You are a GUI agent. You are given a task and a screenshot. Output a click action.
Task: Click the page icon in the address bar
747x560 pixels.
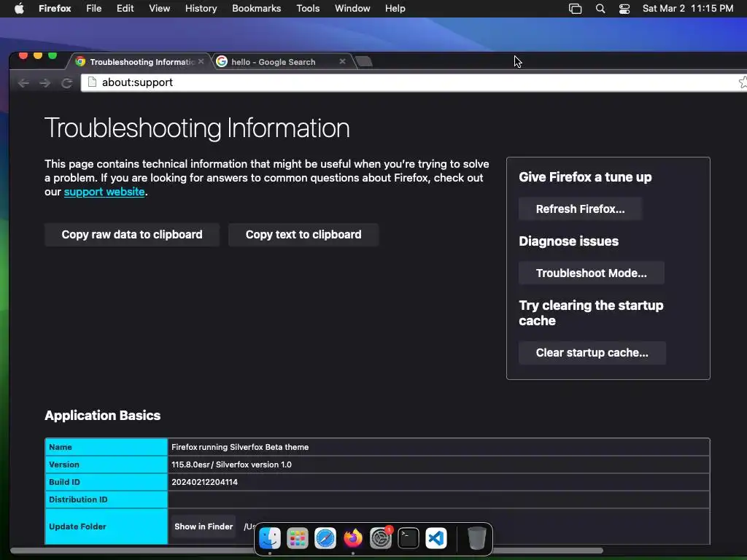93,82
